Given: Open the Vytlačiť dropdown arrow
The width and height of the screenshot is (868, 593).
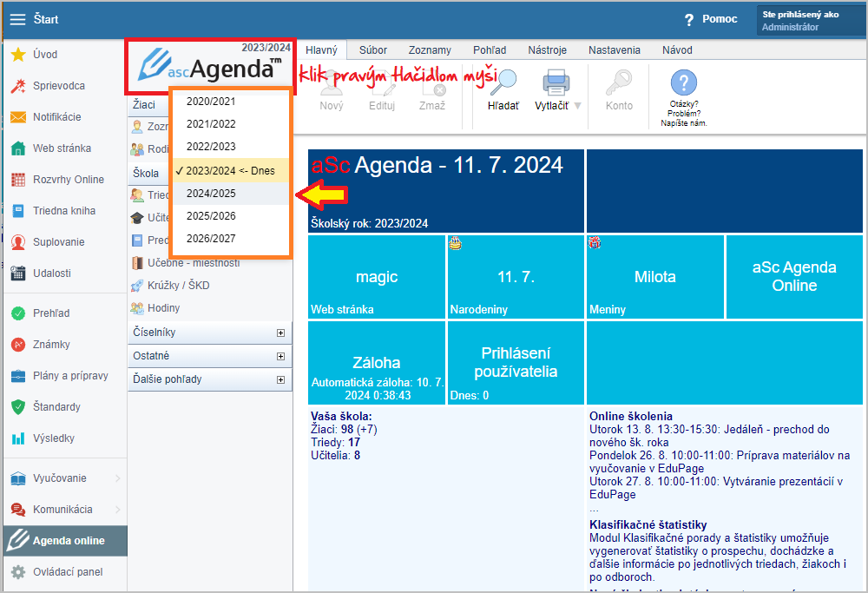Looking at the screenshot, I should (578, 106).
